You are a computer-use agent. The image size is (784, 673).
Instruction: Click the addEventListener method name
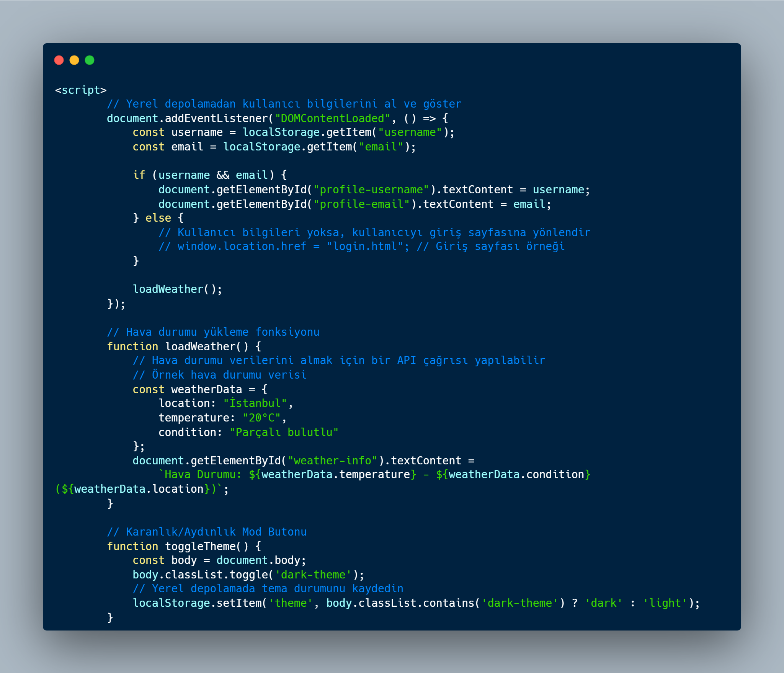[216, 118]
